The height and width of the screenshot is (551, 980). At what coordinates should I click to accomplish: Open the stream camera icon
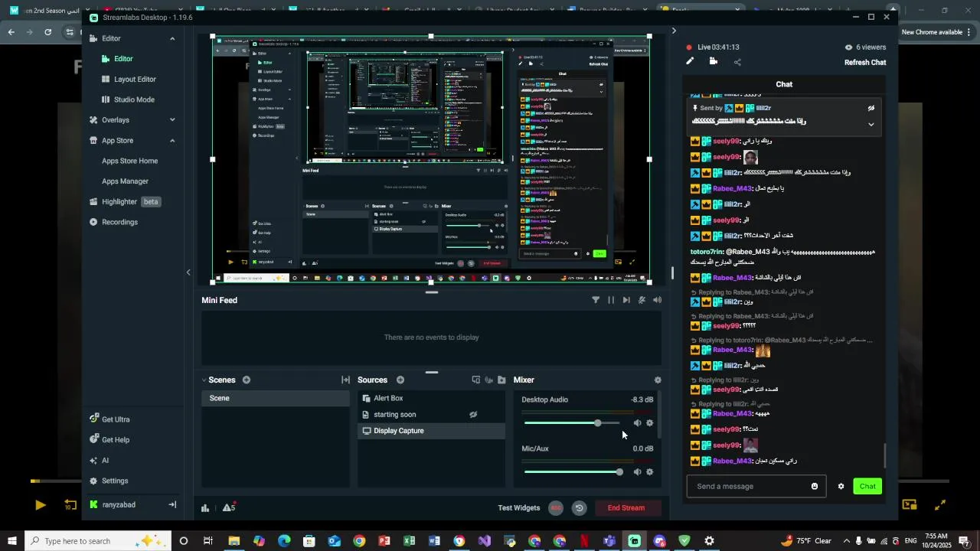tap(714, 62)
